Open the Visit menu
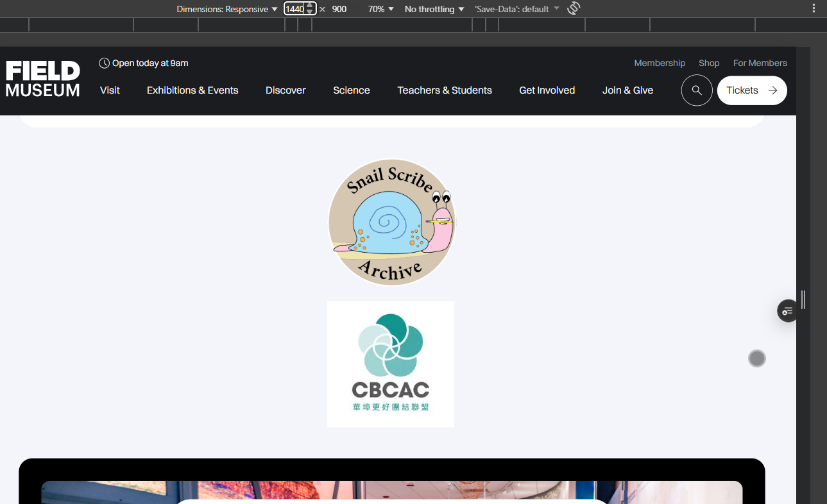Image resolution: width=827 pixels, height=504 pixels. pos(110,90)
